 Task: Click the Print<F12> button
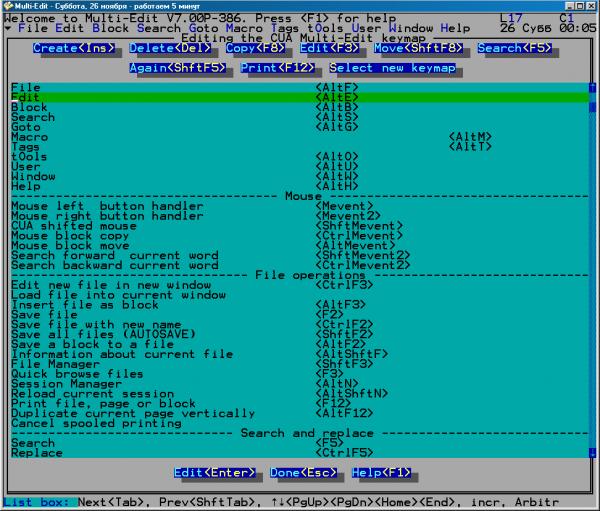pos(278,68)
